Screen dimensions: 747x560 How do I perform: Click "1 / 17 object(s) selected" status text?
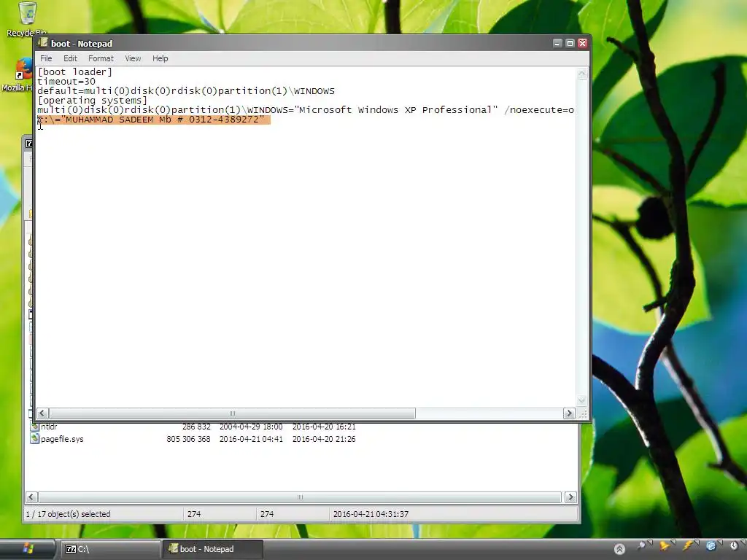point(68,514)
